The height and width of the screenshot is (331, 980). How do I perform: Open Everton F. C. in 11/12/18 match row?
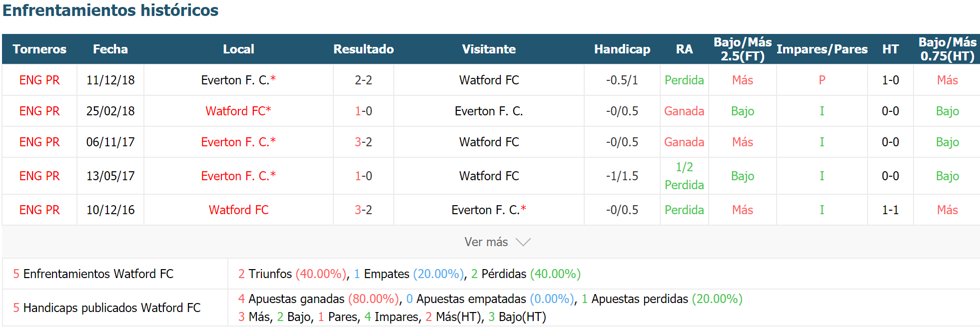[238, 80]
